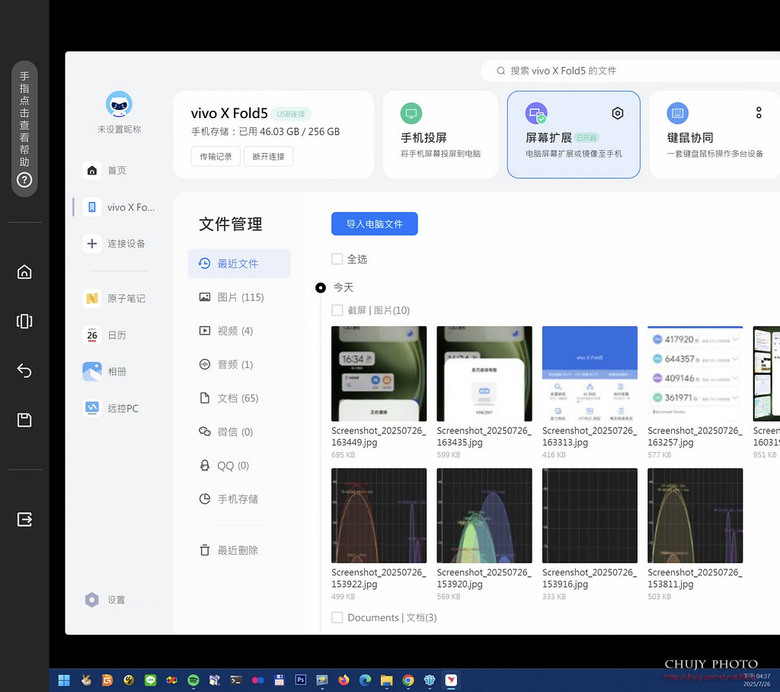This screenshot has height=692, width=780.
Task: Open the help question mark icon
Action: (24, 180)
